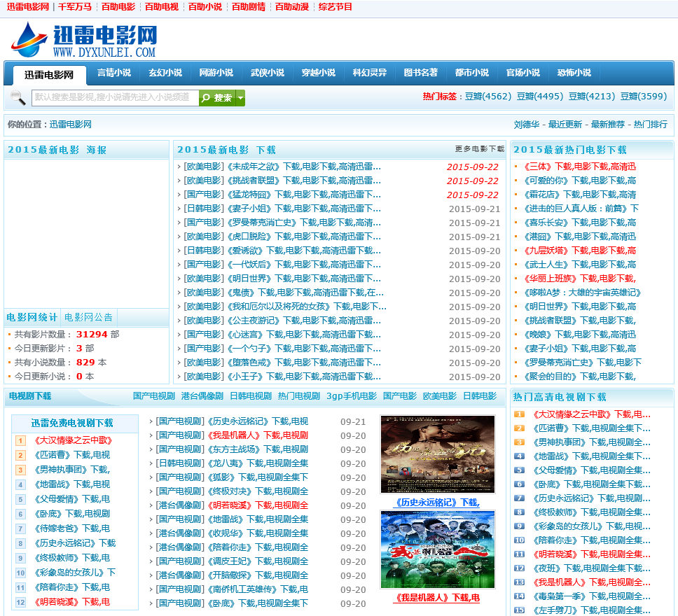
Task: Click the magnifying glass icon beside search box
Action: click(x=18, y=98)
